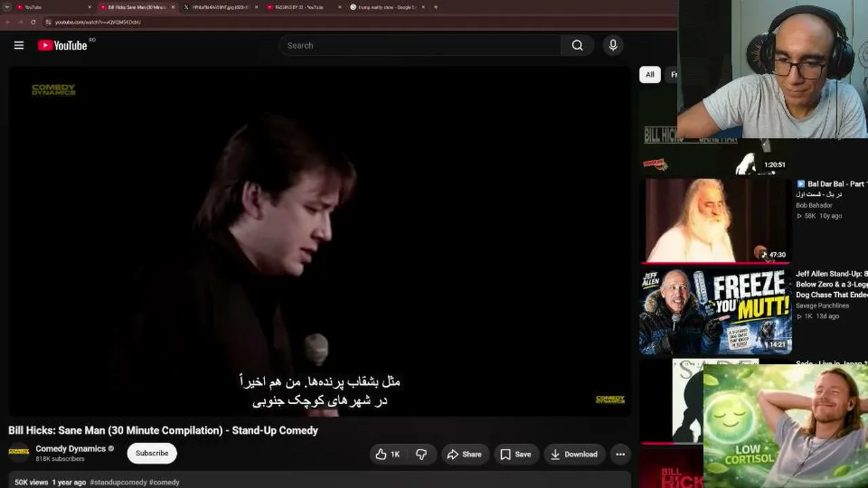Viewport: 868px width, 488px height.
Task: Dislike the video with thumbs down
Action: pyautogui.click(x=421, y=454)
